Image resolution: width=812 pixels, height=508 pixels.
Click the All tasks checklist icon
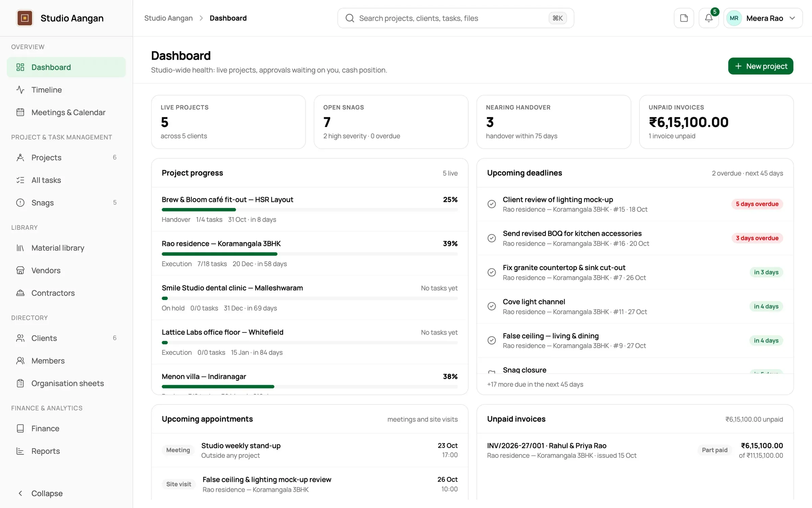click(x=20, y=180)
